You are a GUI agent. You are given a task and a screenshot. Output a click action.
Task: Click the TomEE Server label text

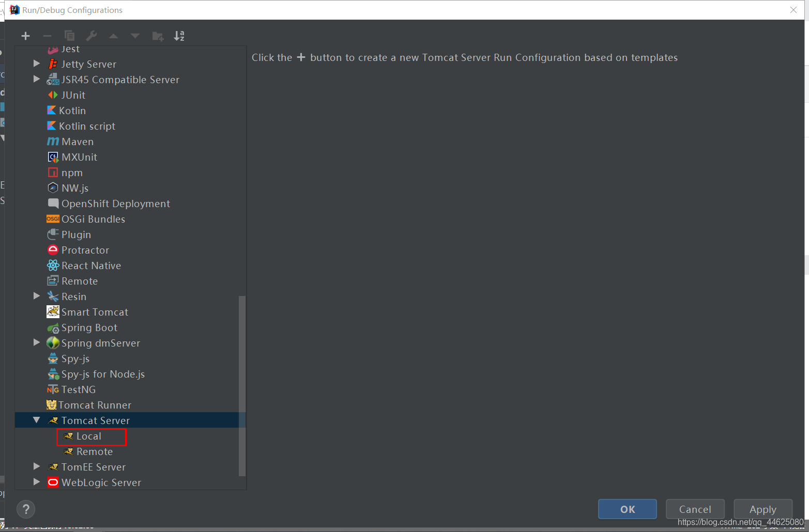click(x=94, y=467)
